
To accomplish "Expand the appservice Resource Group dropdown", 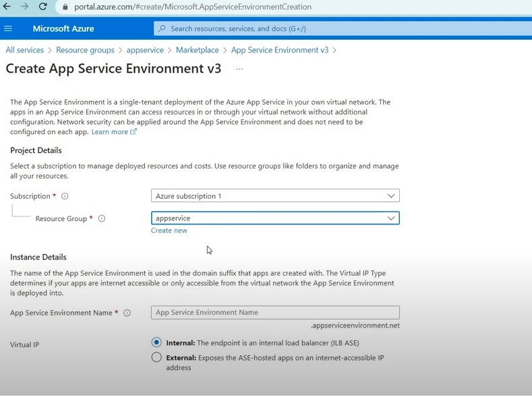I will pos(275,218).
